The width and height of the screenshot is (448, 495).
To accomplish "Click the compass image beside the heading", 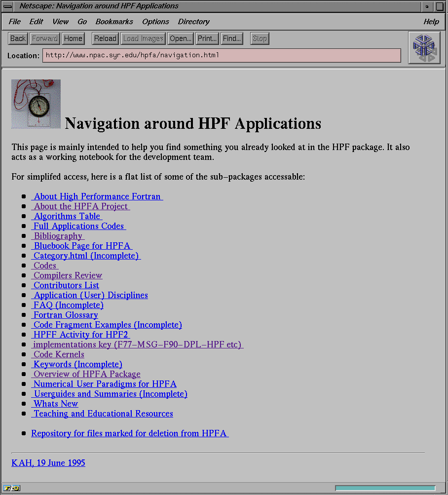I will (36, 104).
